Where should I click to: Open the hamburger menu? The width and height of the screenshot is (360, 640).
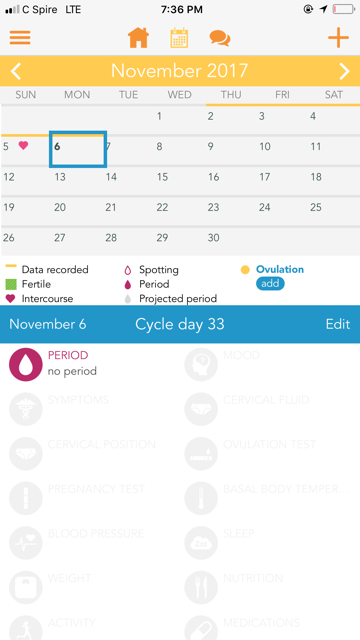(x=20, y=38)
